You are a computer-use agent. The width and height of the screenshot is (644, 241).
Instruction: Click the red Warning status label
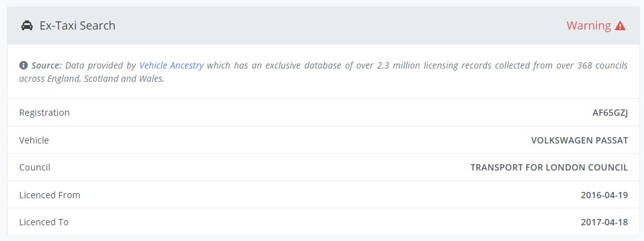pyautogui.click(x=589, y=25)
